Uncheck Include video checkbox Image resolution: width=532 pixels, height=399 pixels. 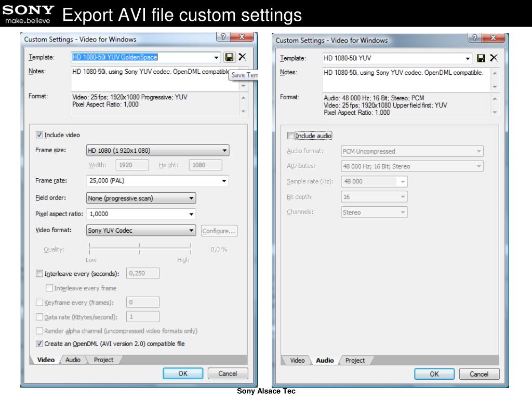pyautogui.click(x=39, y=135)
